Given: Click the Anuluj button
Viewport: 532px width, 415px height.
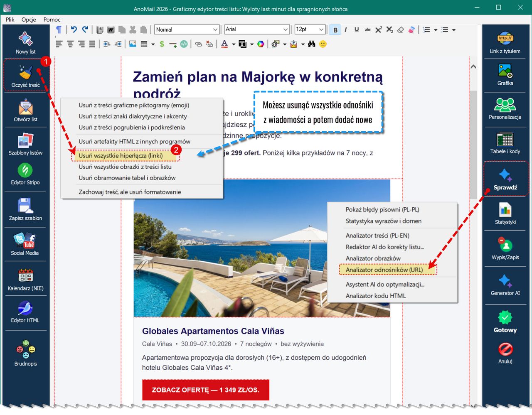Looking at the screenshot, I should 505,354.
